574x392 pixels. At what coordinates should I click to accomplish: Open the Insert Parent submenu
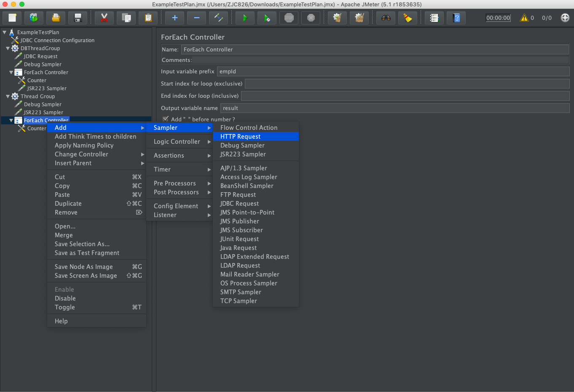coord(97,163)
